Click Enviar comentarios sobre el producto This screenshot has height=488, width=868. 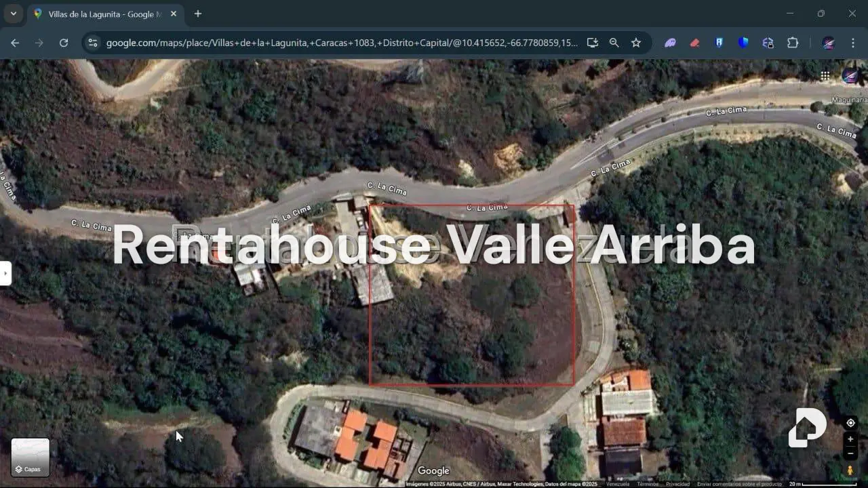740,484
